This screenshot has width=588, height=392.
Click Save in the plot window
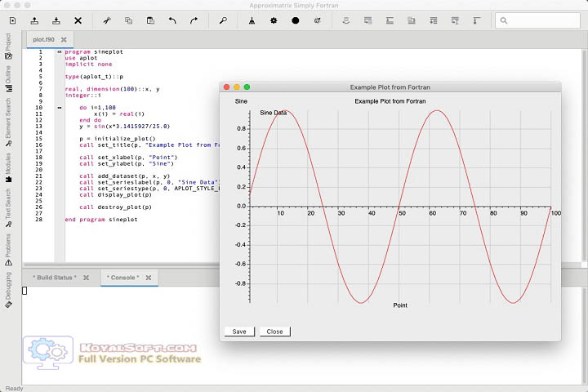(x=239, y=332)
